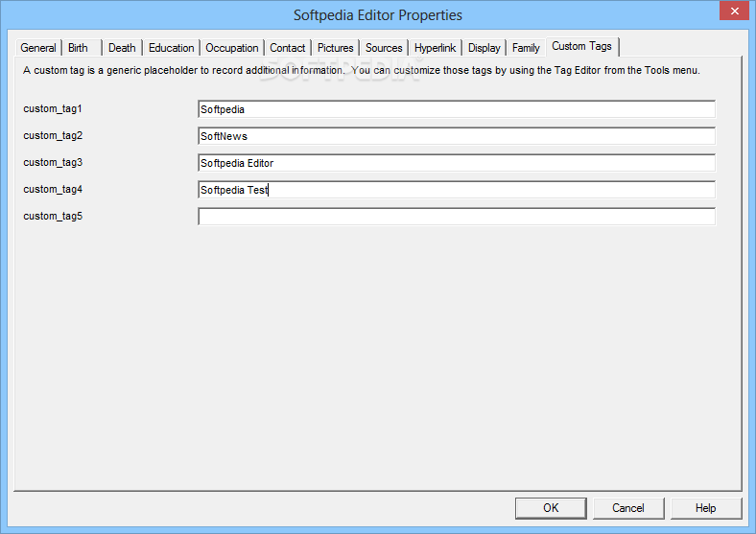The height and width of the screenshot is (534, 756).
Task: Switch to the Sources tab
Action: (384, 48)
